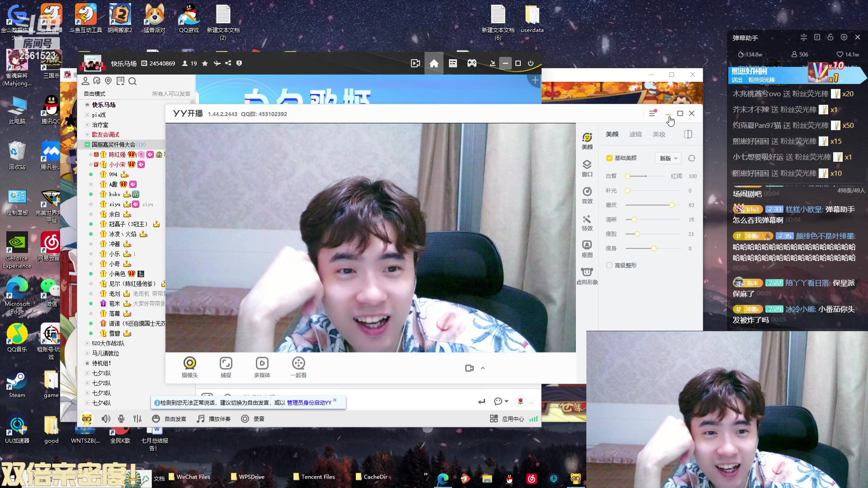The height and width of the screenshot is (488, 868).
Task: Click the 磨皮 skin smoothing slider
Action: [x=672, y=205]
